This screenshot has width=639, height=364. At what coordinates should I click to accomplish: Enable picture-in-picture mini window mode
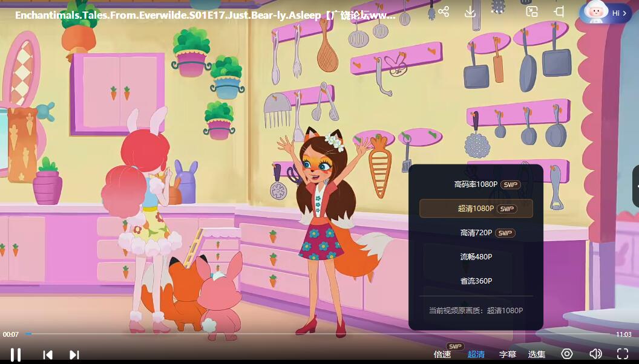coord(532,11)
